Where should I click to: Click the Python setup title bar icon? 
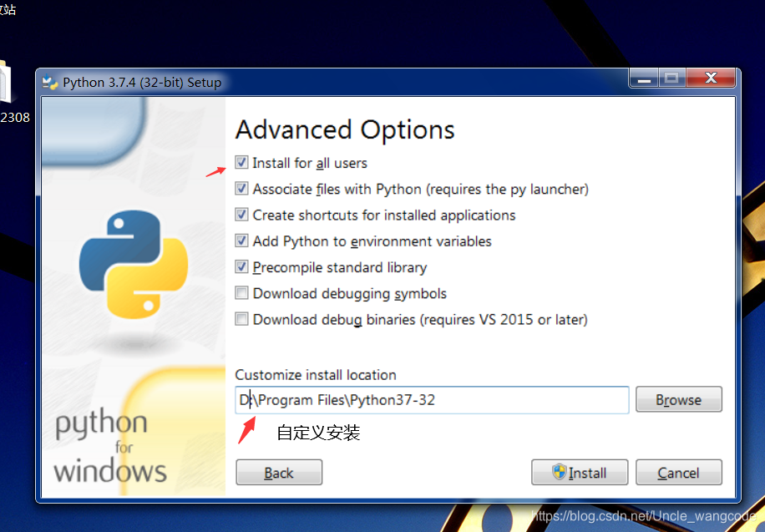tap(50, 83)
